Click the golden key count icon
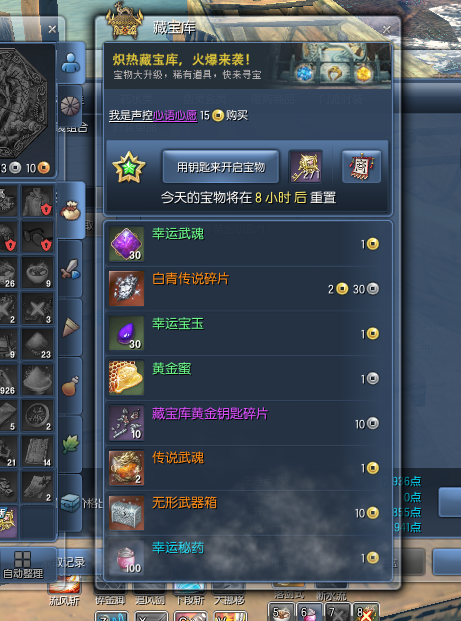 pos(305,167)
